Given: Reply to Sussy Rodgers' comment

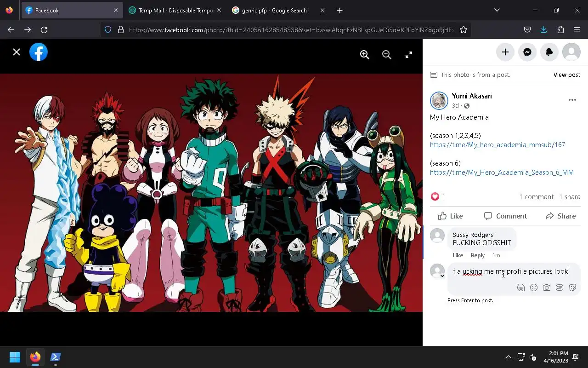Looking at the screenshot, I should [x=478, y=255].
